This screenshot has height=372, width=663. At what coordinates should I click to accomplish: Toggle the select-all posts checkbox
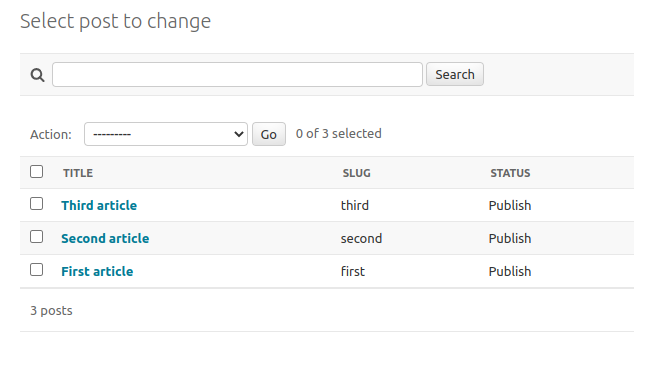[x=36, y=172]
